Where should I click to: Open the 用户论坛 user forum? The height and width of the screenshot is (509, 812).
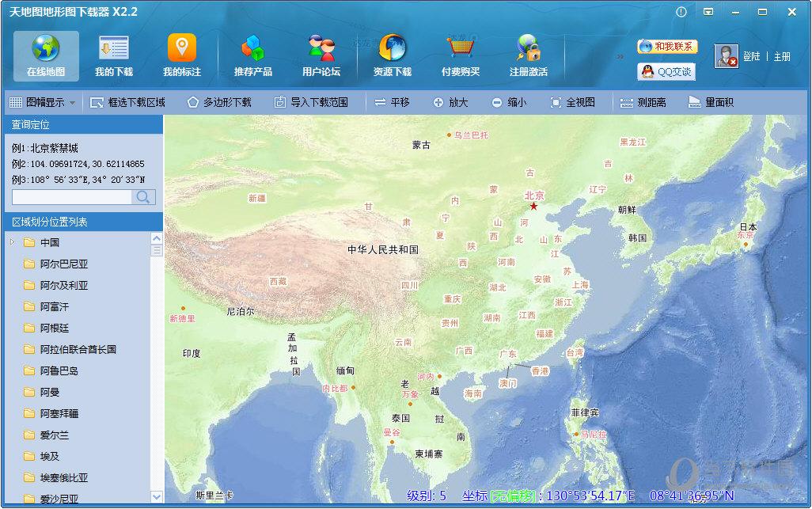click(x=321, y=56)
